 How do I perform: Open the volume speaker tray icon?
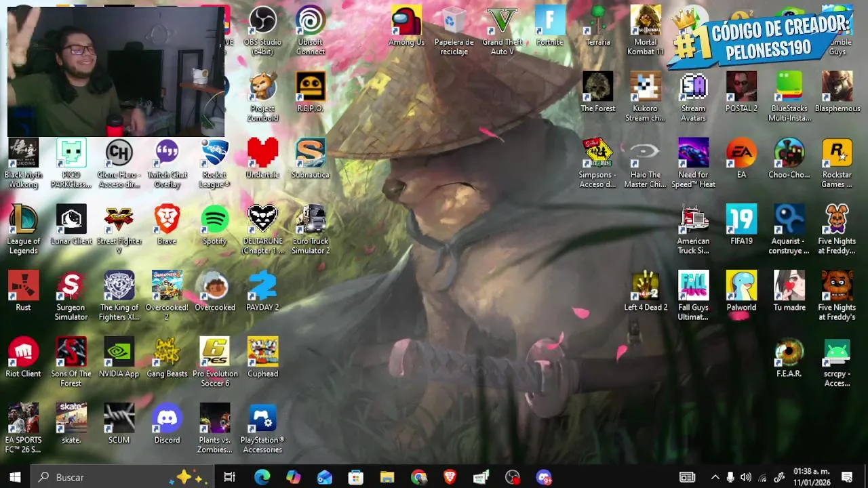pyautogui.click(x=746, y=477)
